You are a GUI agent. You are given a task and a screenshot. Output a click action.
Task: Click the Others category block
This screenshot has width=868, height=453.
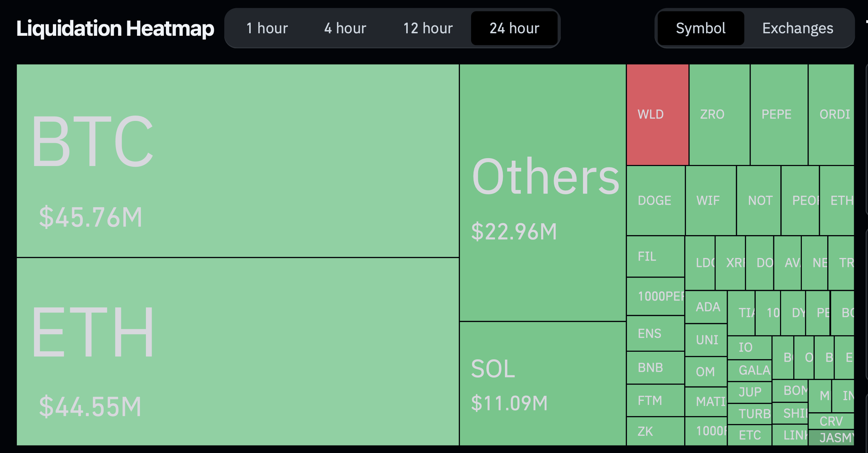click(x=543, y=193)
